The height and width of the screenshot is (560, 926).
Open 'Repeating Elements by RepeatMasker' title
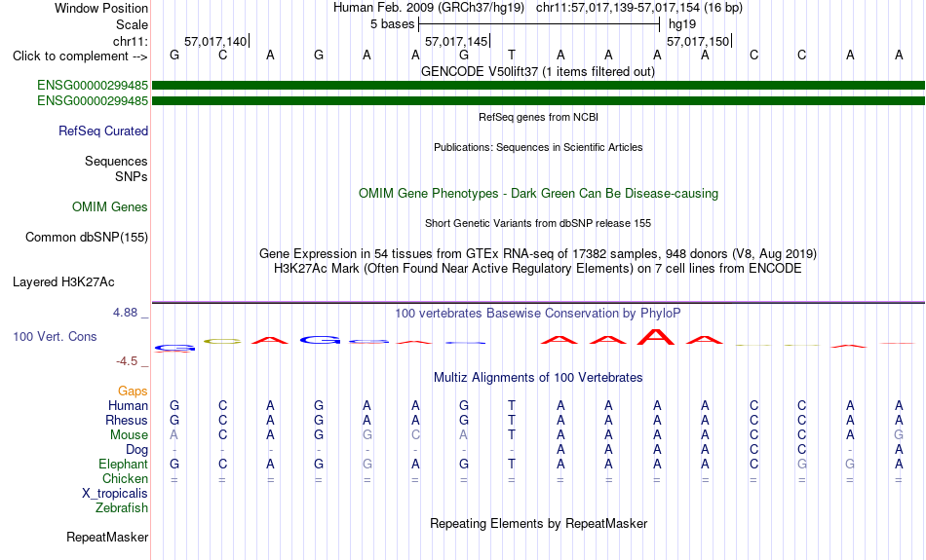tap(538, 524)
